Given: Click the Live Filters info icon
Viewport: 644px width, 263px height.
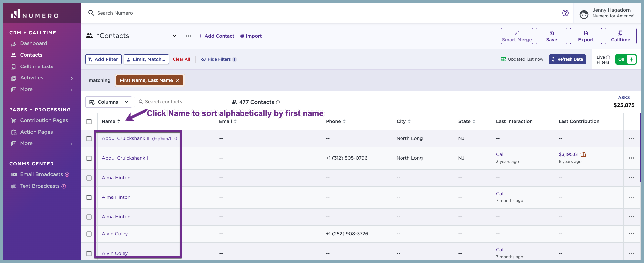Looking at the screenshot, I should tap(608, 57).
